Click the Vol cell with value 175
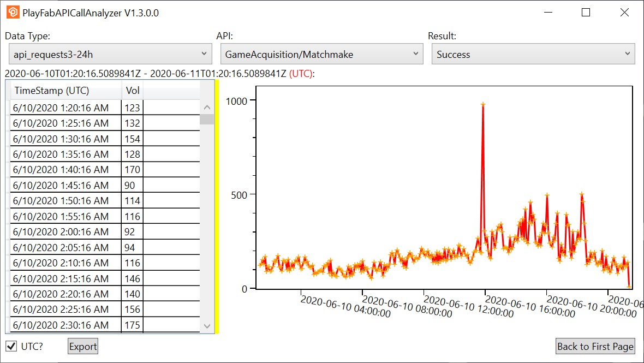 (132, 325)
